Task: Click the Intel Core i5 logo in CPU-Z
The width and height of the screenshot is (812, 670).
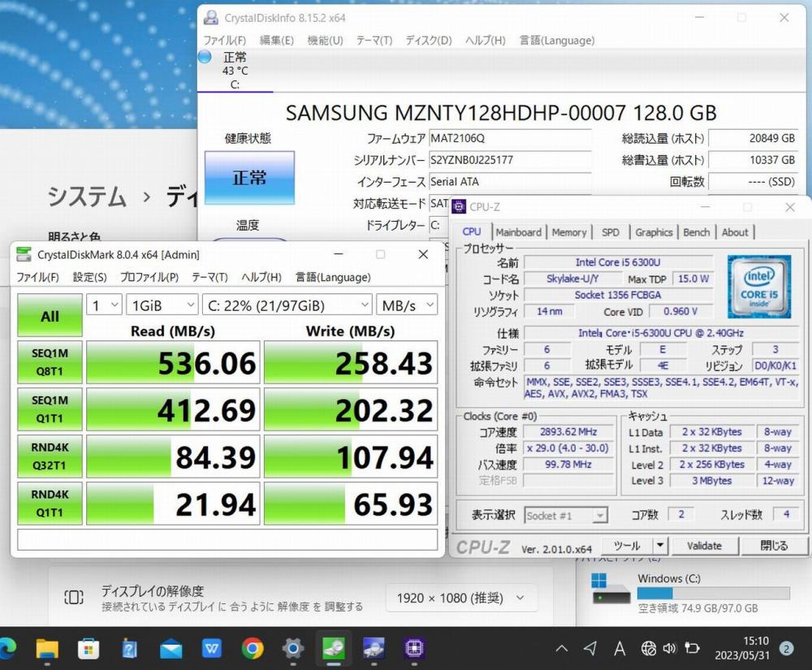Action: [x=758, y=287]
